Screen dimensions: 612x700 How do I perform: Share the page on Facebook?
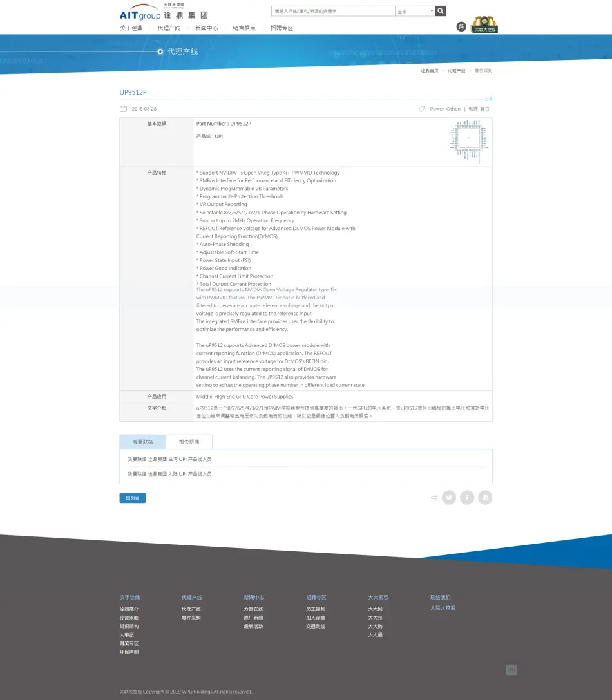467,497
